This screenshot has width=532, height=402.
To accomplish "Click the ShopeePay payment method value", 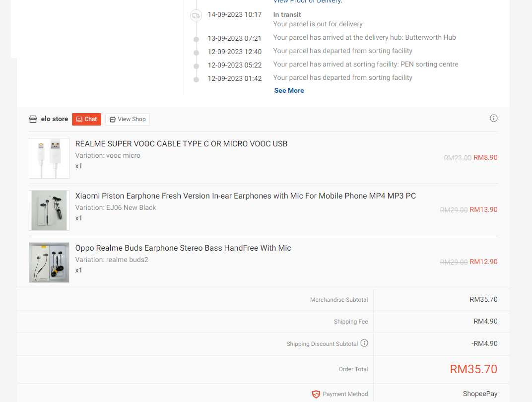I will click(480, 394).
